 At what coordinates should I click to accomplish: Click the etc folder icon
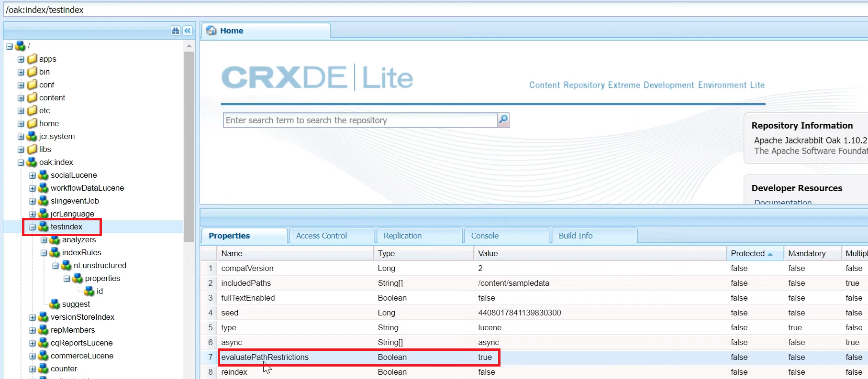(32, 110)
